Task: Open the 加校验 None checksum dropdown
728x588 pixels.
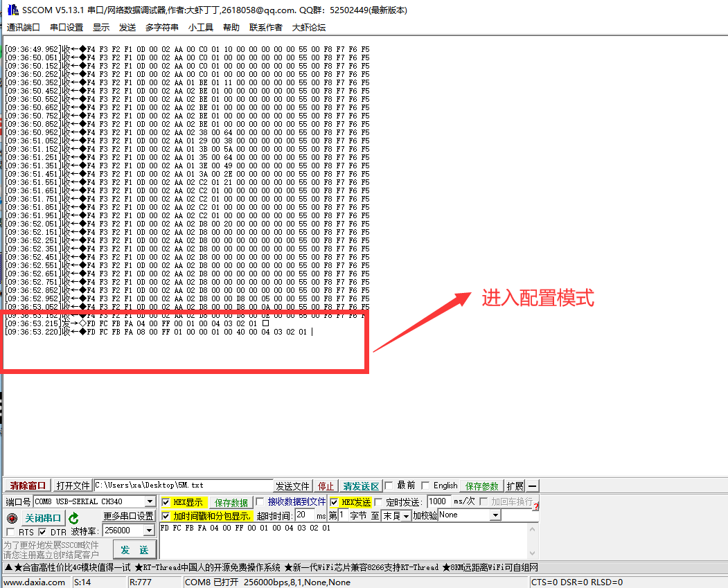Action: click(x=496, y=515)
